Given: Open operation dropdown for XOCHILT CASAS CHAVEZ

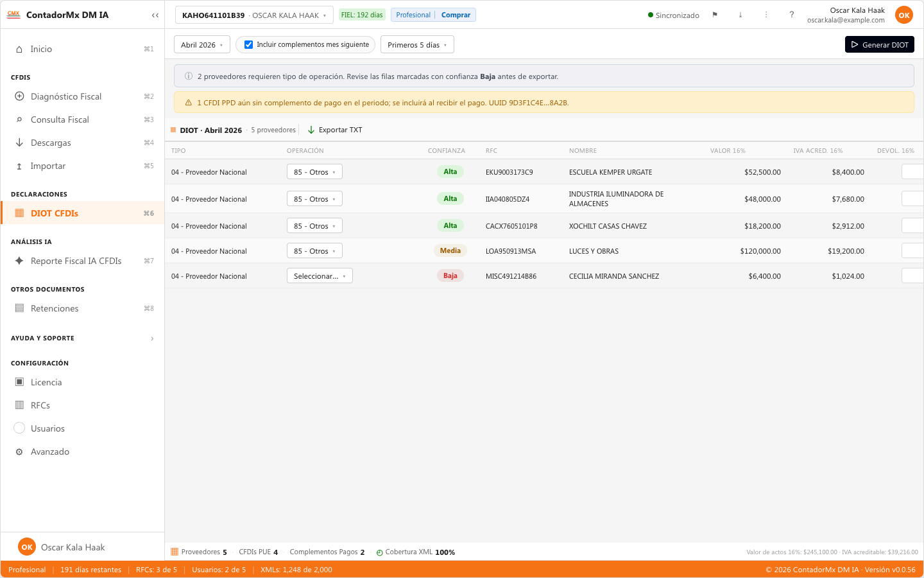Looking at the screenshot, I should click(314, 225).
